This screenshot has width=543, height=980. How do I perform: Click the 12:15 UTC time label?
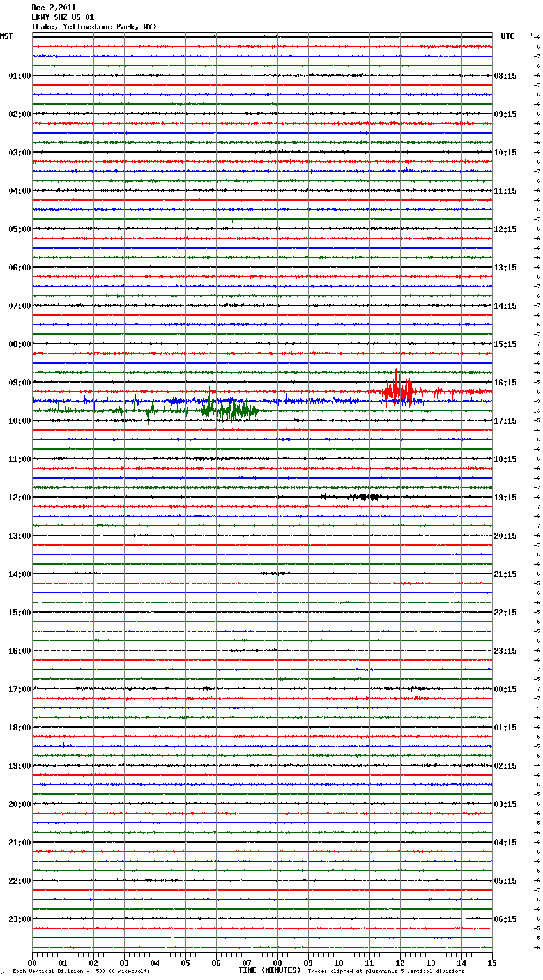point(505,229)
